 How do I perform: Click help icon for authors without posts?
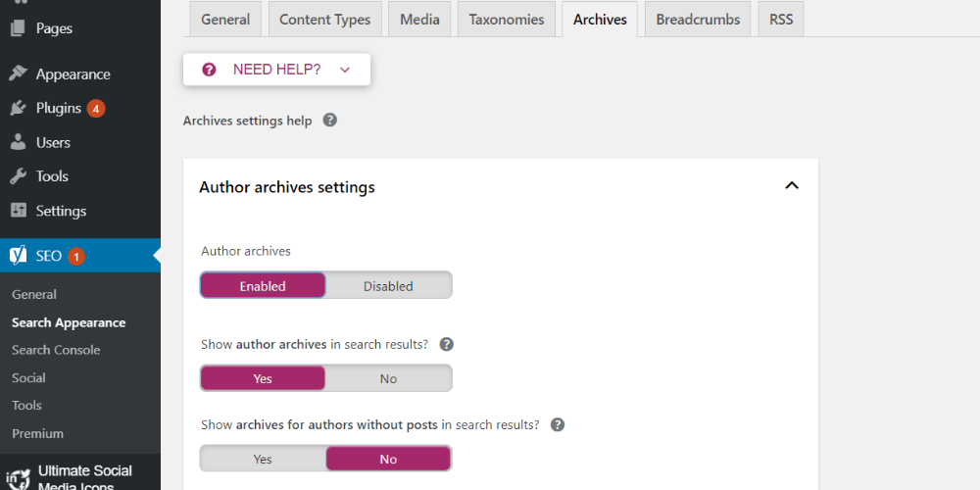[558, 425]
